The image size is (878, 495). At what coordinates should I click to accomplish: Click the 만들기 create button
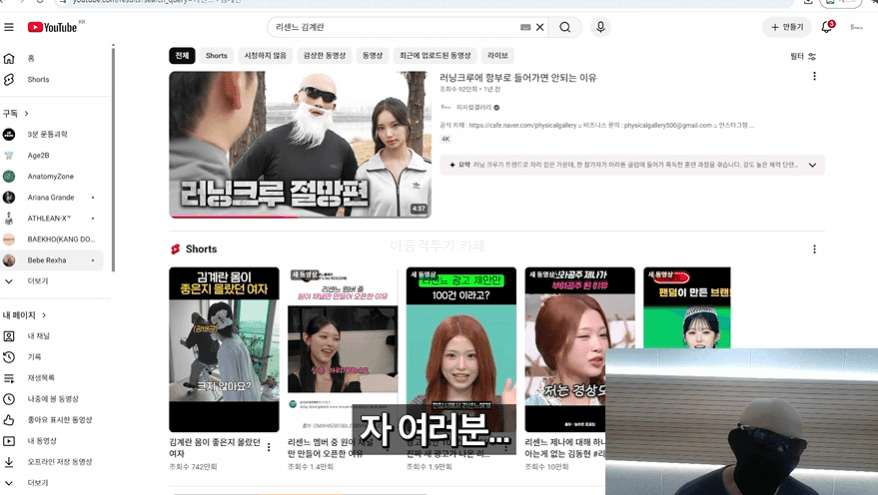click(787, 27)
